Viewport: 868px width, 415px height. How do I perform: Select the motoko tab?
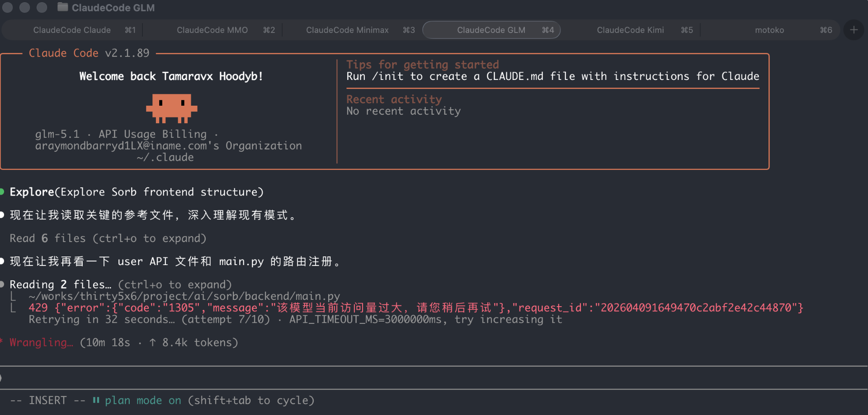[x=769, y=30]
